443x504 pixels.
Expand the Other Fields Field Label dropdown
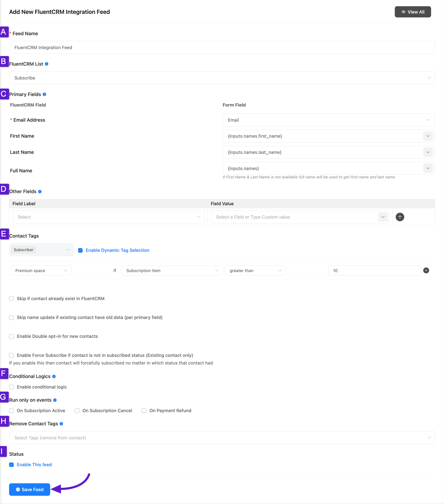[109, 217]
